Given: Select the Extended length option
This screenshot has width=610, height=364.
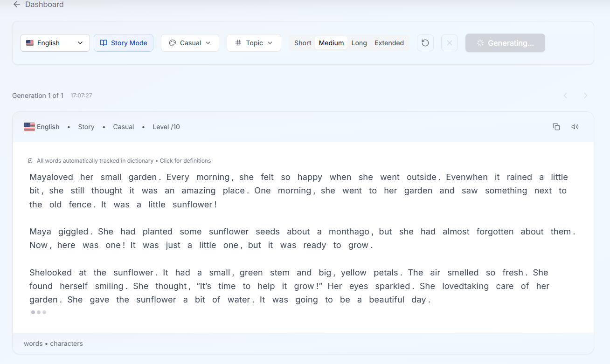Looking at the screenshot, I should [x=389, y=43].
